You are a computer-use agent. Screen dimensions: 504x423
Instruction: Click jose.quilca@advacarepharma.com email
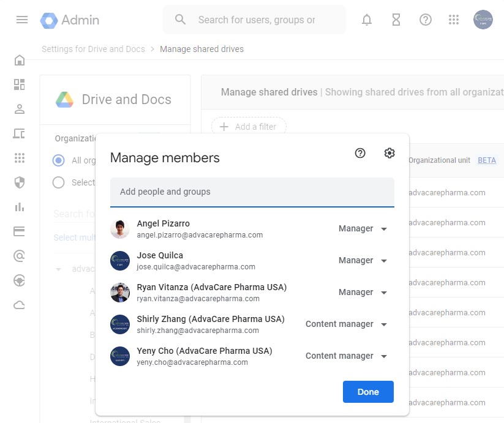(196, 267)
